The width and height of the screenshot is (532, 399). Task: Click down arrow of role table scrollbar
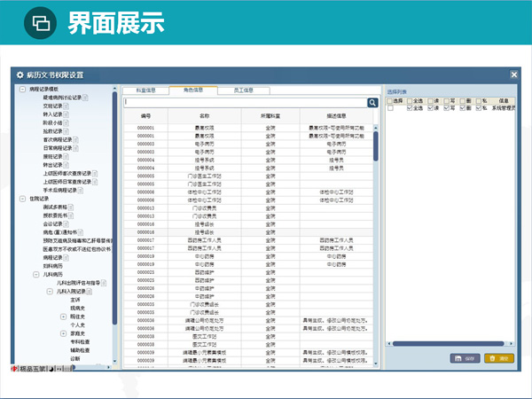(x=376, y=364)
